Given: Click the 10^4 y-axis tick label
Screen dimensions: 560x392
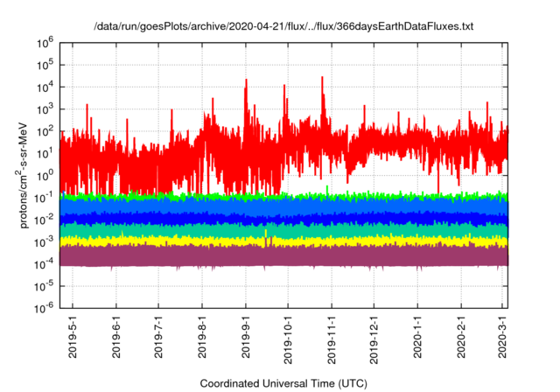Looking at the screenshot, I should pos(45,87).
